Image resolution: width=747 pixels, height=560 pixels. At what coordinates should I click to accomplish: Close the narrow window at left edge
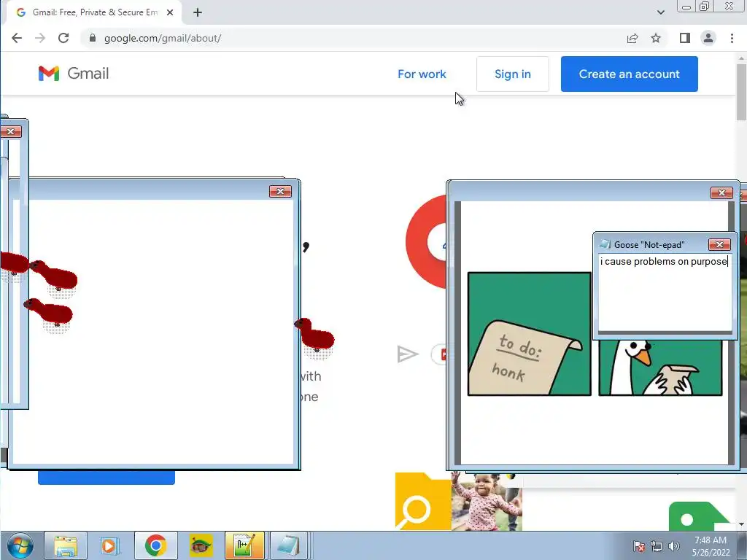click(x=10, y=132)
